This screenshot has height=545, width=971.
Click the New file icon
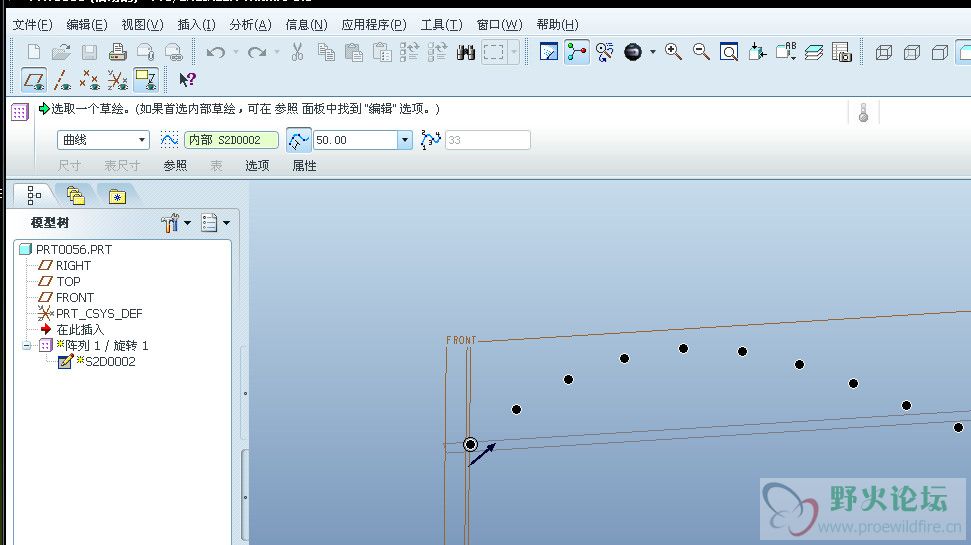click(x=34, y=52)
